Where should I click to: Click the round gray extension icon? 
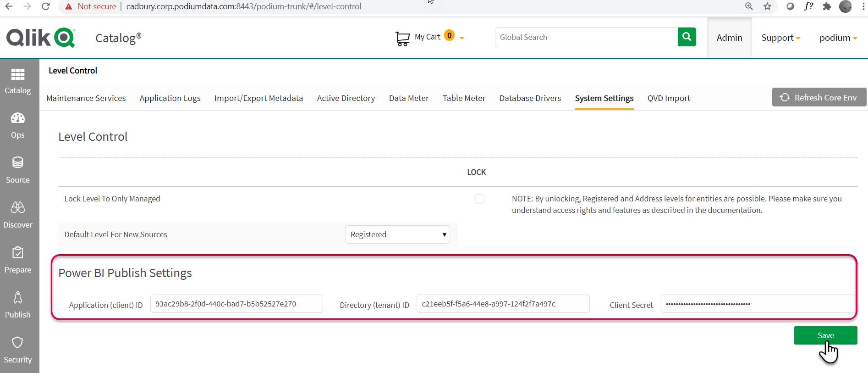(790, 6)
